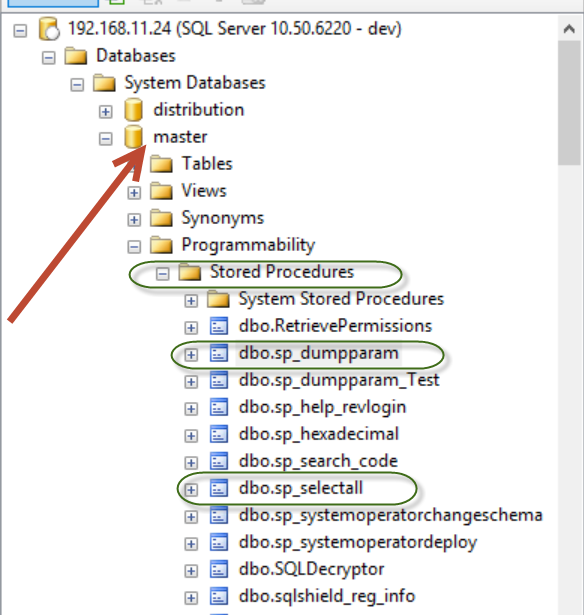Click the scrollbar up arrow
The height and width of the screenshot is (615, 584).
[x=569, y=28]
